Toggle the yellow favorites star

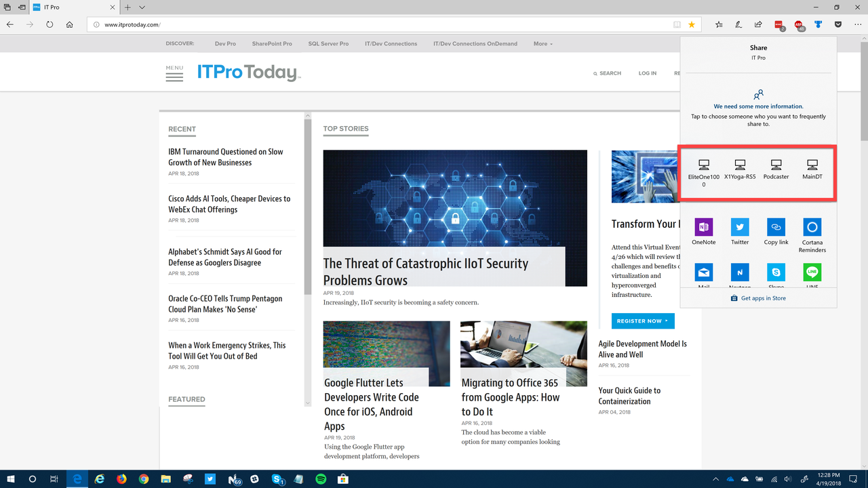click(692, 24)
